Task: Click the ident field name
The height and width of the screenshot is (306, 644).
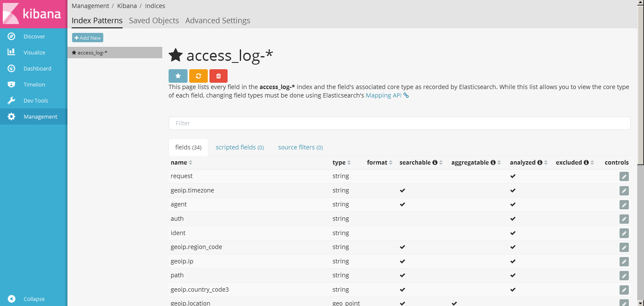Action: pos(178,233)
